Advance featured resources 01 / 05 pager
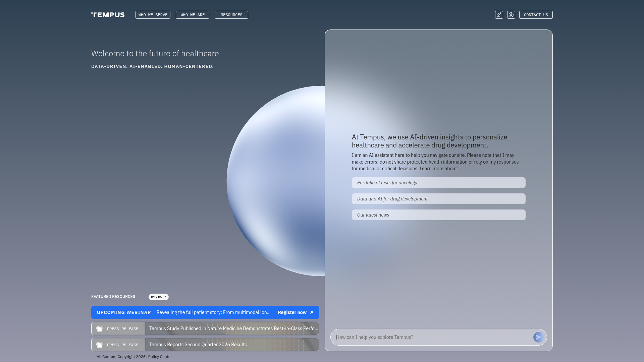Image resolution: width=644 pixels, height=362 pixels. click(x=159, y=297)
